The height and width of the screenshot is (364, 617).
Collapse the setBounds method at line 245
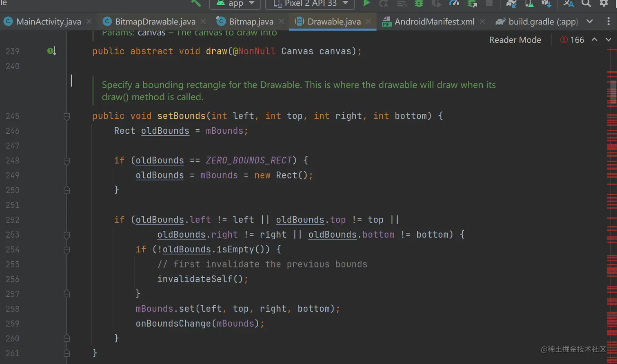(67, 117)
